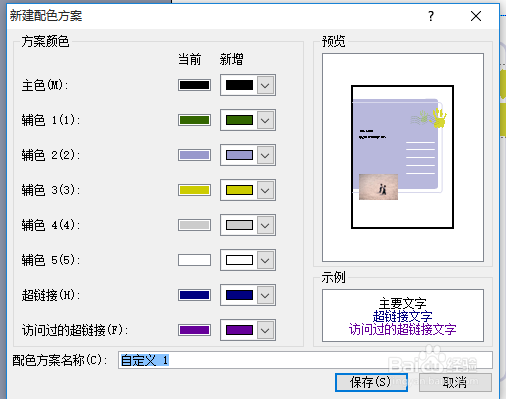506x399 pixels.
Task: Open the 访问过的超链接 new color dropdown
Action: point(265,330)
